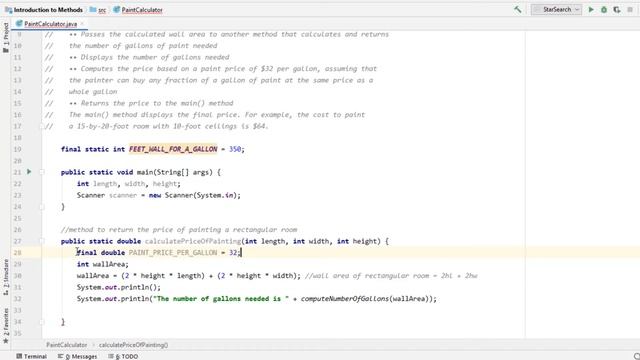Viewport: 640px width, 360px height.
Task: Click line number 28 in gutter
Action: tap(17, 253)
